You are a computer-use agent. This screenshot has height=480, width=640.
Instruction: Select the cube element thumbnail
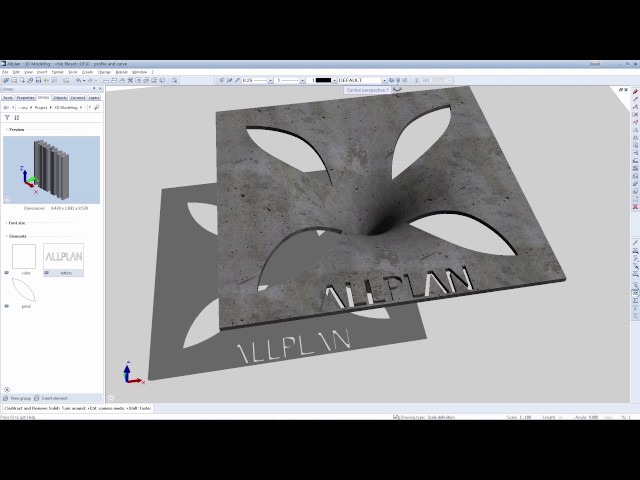[24, 256]
